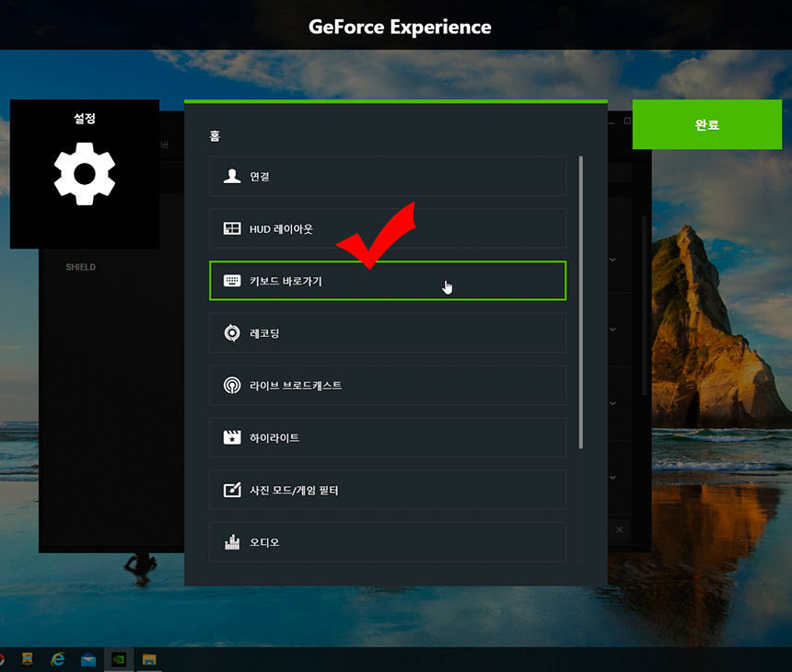Click the 레코딩 recording icon row
Screen dimensions: 792x672
pos(388,333)
